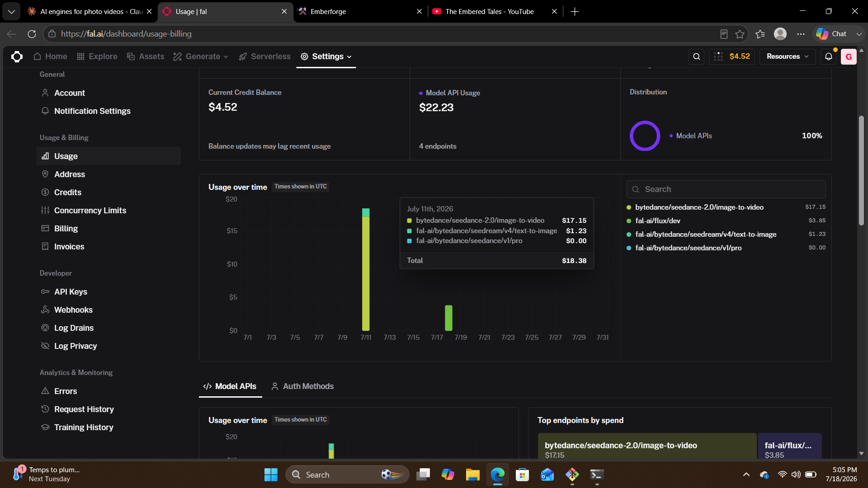The width and height of the screenshot is (868, 488).
Task: Click the address bar URL
Action: (126, 34)
